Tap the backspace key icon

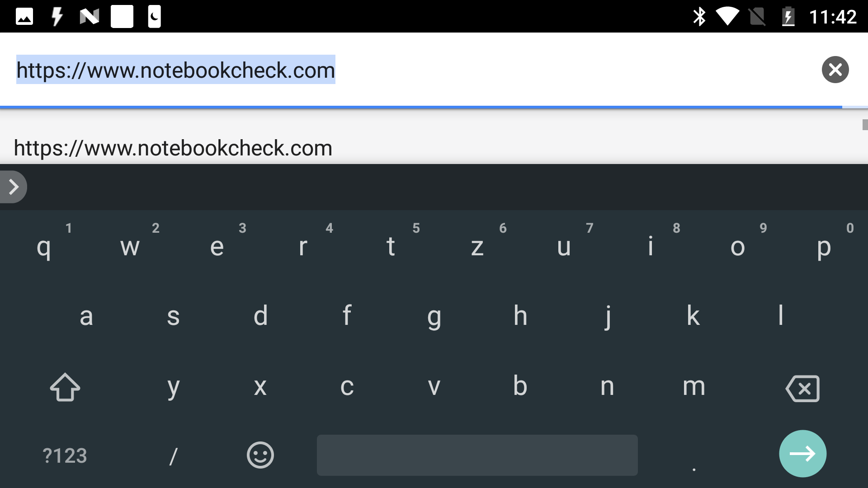point(802,388)
